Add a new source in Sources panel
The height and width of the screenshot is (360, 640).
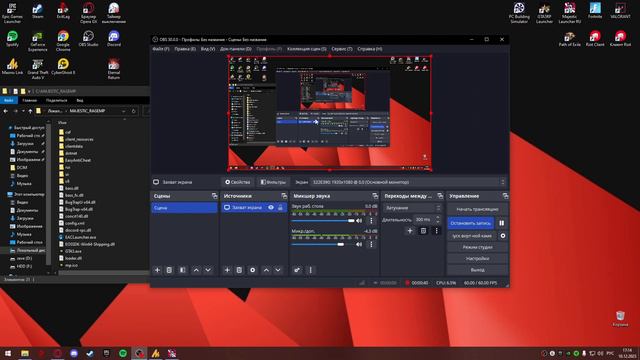pyautogui.click(x=227, y=270)
